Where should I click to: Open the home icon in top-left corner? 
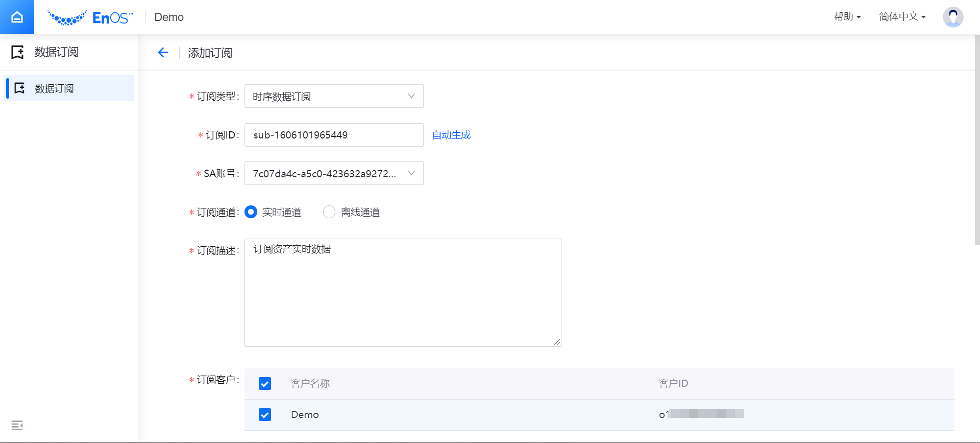pos(17,17)
